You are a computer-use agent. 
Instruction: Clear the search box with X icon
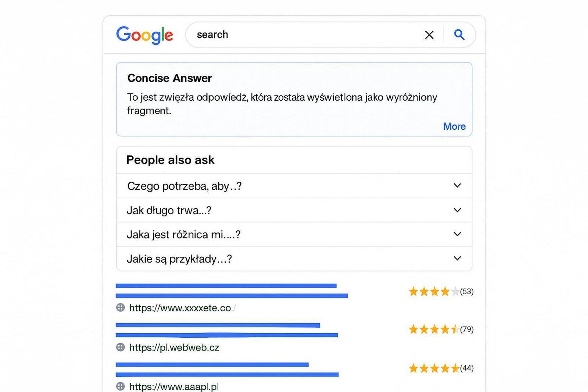point(429,35)
